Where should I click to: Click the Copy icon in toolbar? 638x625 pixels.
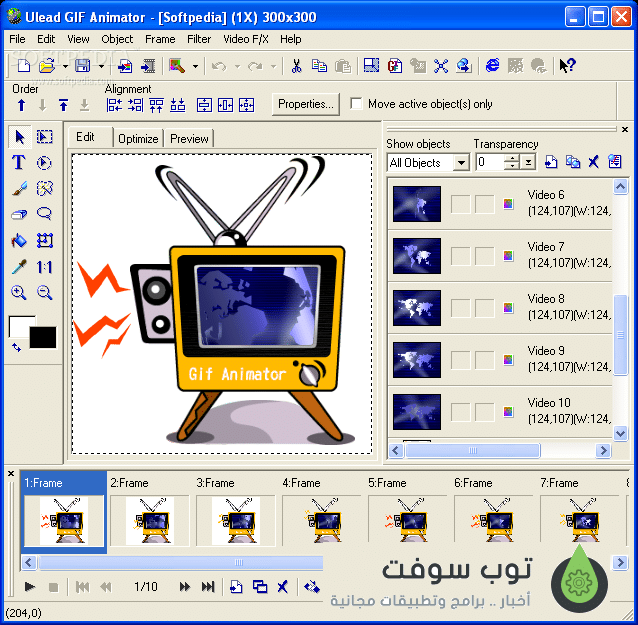319,66
